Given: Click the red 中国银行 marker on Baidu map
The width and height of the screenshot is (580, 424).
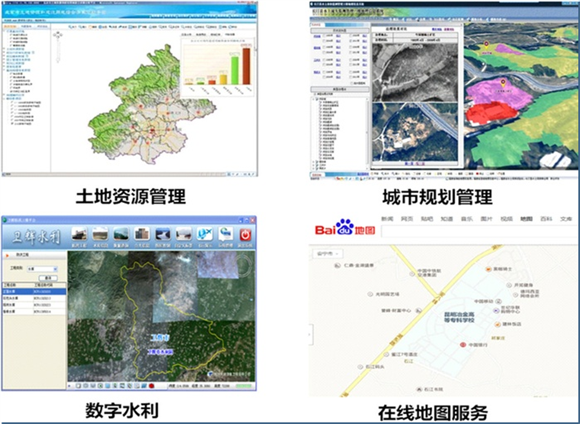Looking at the screenshot, I should 462,345.
